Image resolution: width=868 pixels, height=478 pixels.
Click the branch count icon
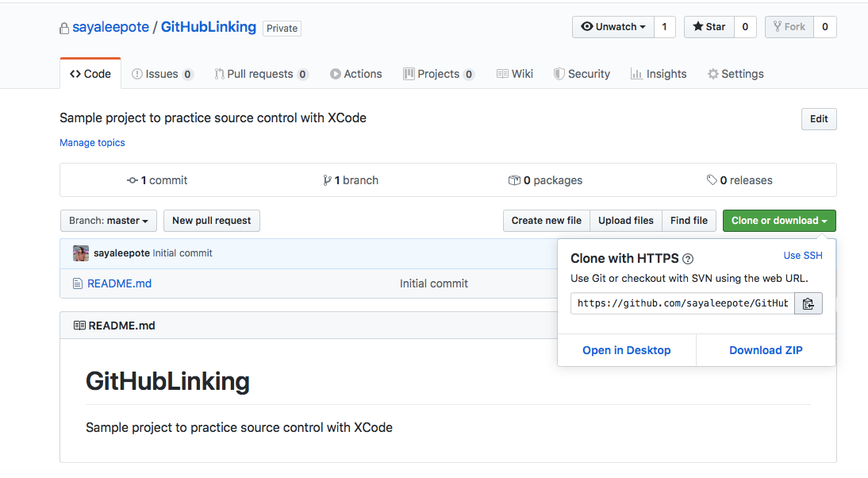click(x=327, y=180)
